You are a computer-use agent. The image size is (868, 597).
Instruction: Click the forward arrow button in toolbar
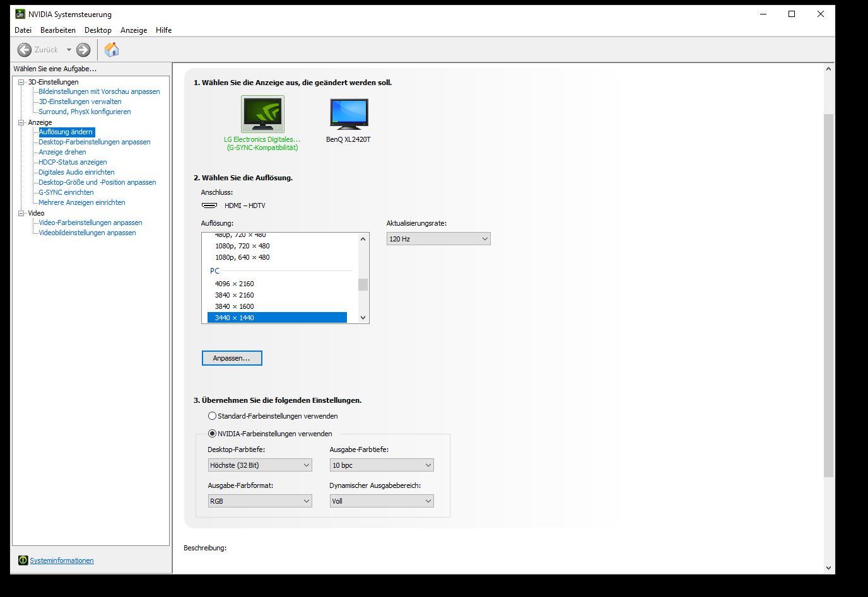tap(83, 50)
